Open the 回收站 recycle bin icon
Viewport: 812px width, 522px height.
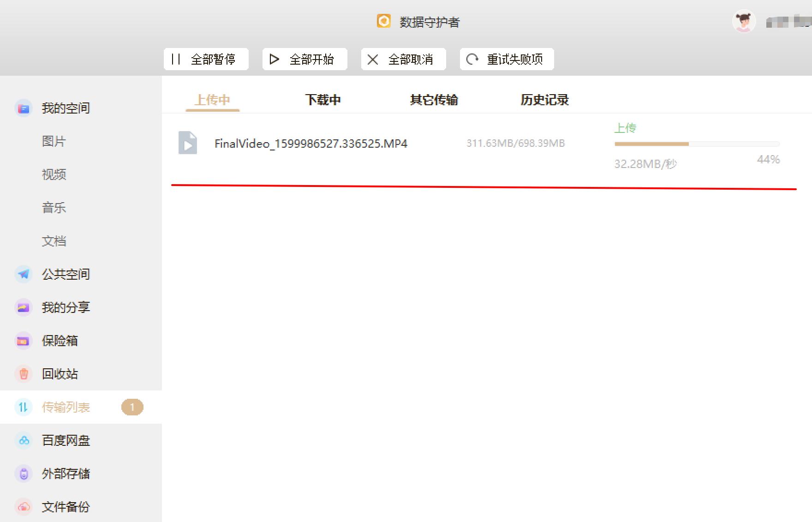pos(23,374)
